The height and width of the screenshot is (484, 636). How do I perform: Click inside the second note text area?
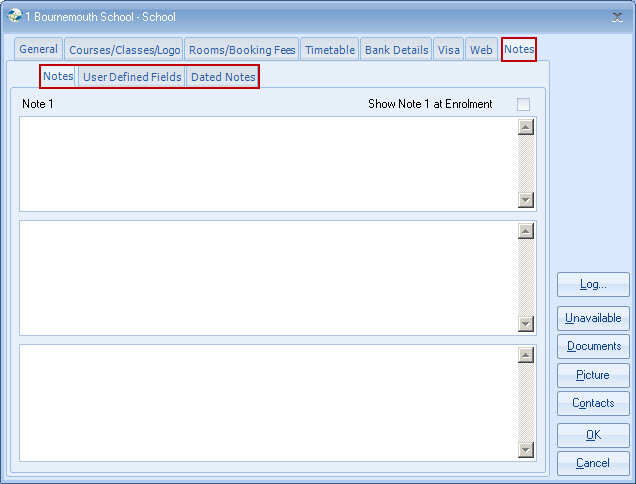pos(268,277)
